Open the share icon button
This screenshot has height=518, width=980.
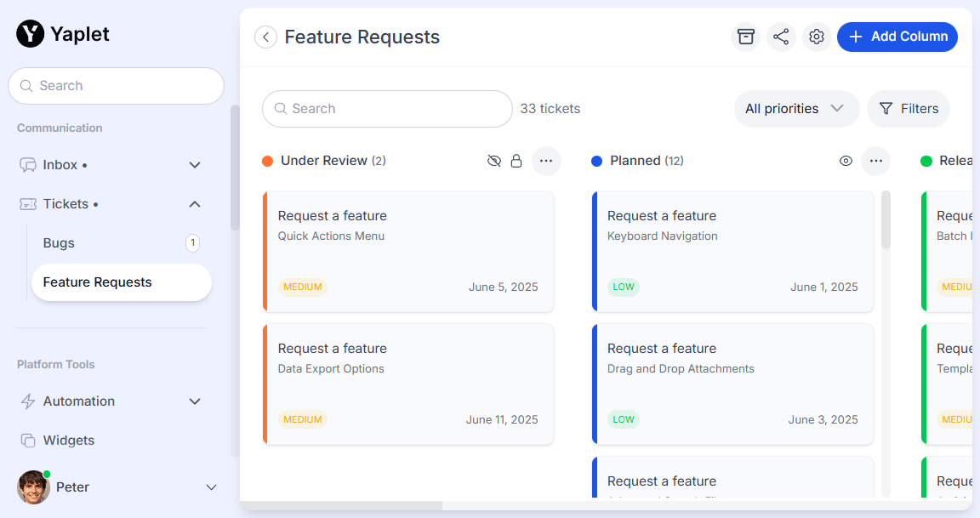pyautogui.click(x=781, y=37)
